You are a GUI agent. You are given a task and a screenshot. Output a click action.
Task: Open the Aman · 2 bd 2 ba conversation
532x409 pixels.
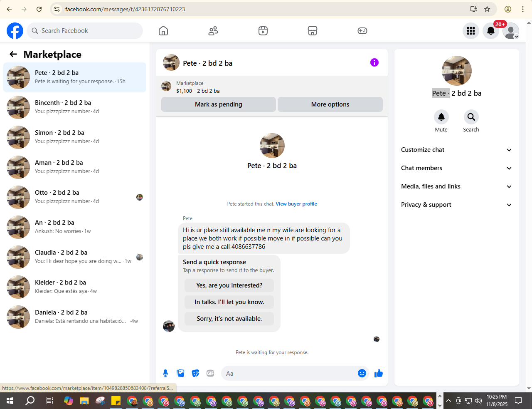pos(75,167)
